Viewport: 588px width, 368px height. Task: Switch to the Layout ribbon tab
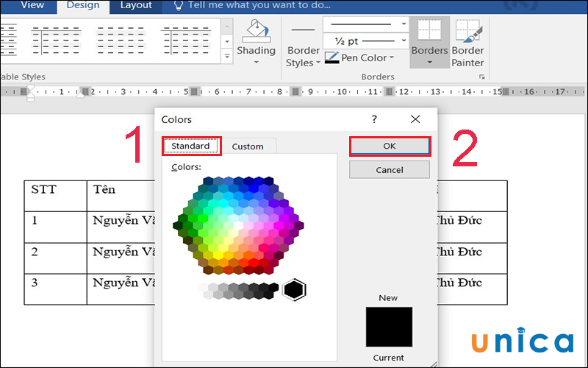click(x=136, y=5)
